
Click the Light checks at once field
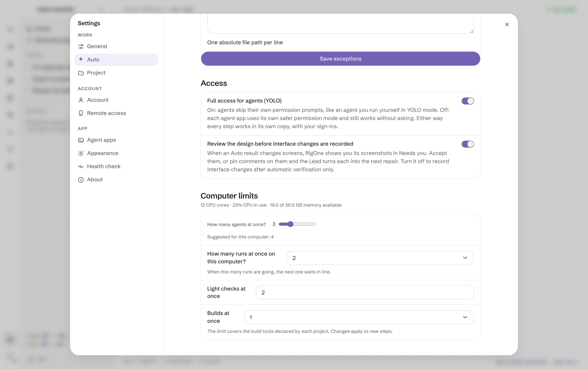click(365, 292)
